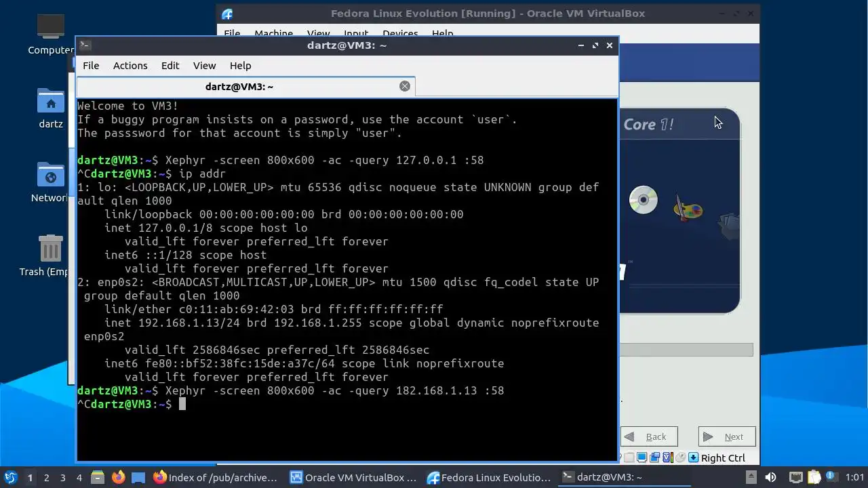
Task: Click the Right Ctrl host key label
Action: pos(723,458)
